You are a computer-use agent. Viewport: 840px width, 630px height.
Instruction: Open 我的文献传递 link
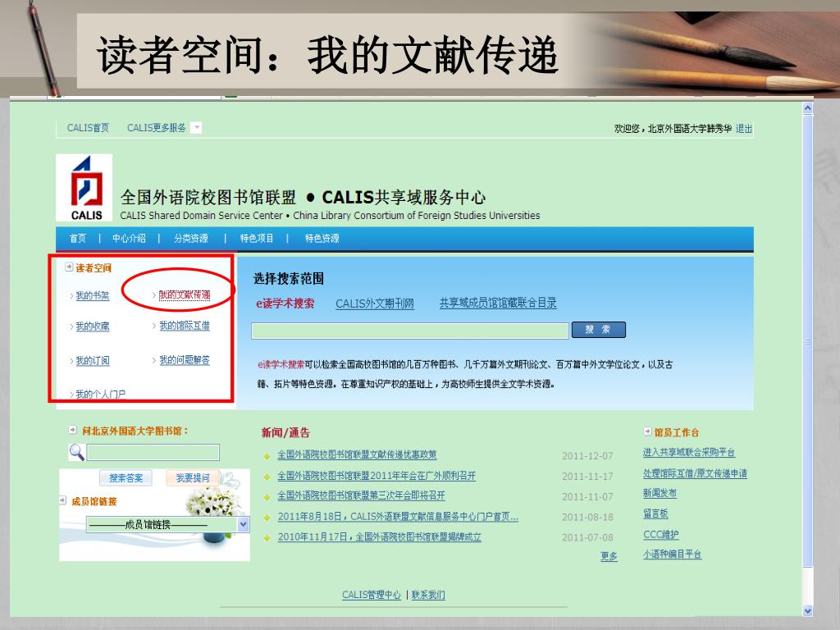click(x=185, y=295)
